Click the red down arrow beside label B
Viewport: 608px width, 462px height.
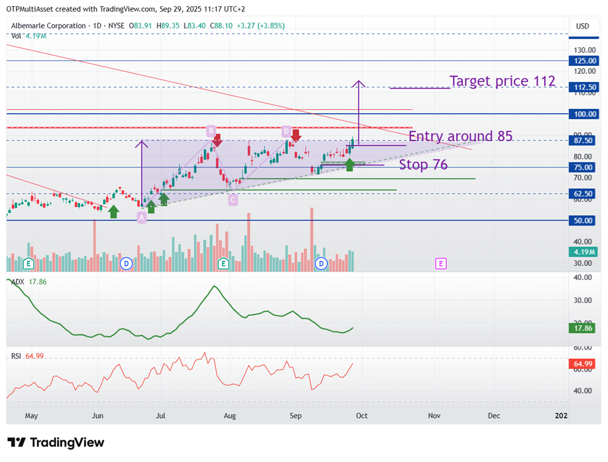click(217, 140)
